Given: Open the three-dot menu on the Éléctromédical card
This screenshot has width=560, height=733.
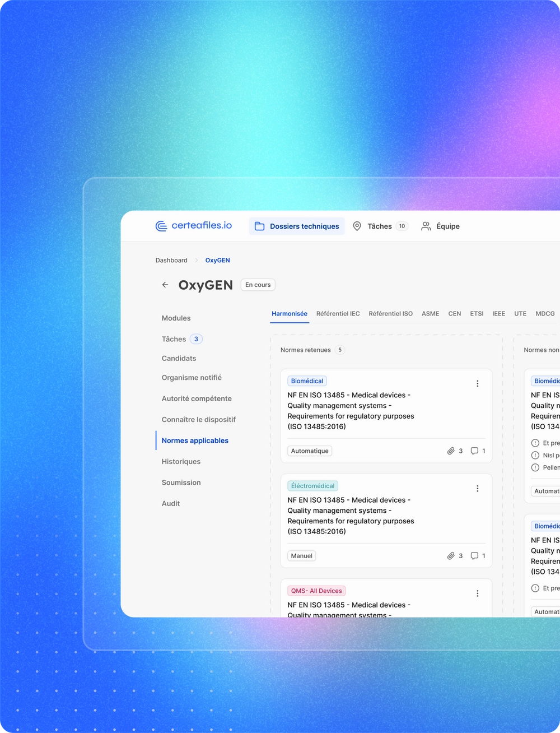Looking at the screenshot, I should click(477, 489).
